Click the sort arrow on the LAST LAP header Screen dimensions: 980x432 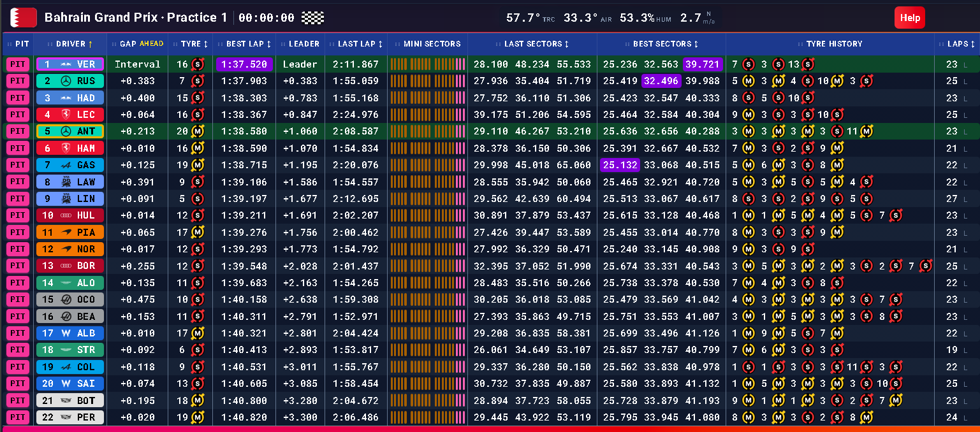(x=380, y=44)
